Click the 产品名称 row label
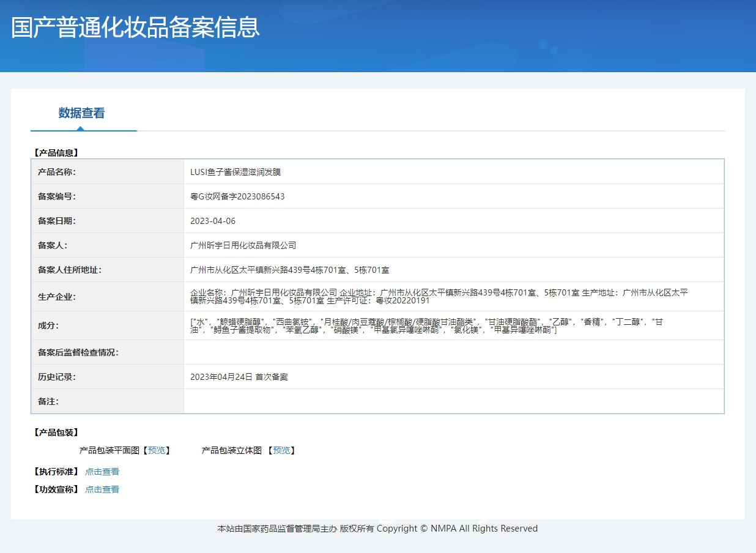The width and height of the screenshot is (756, 553). click(x=57, y=172)
